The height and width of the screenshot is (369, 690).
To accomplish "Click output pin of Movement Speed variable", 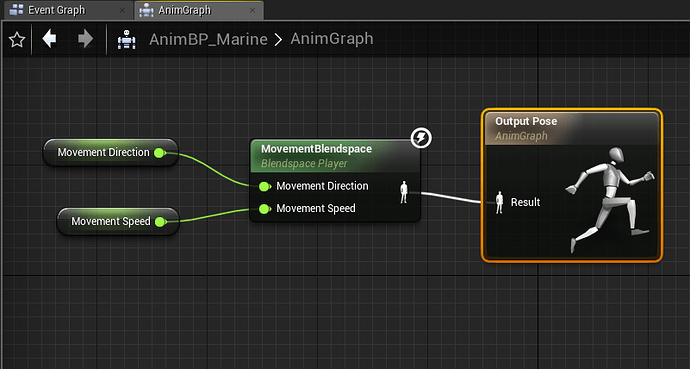I will pyautogui.click(x=161, y=222).
